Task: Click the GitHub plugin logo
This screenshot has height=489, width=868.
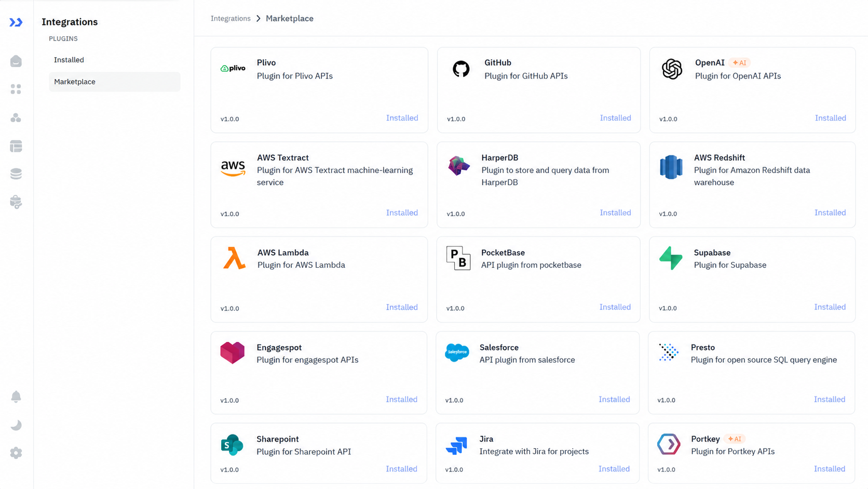Action: (x=461, y=69)
